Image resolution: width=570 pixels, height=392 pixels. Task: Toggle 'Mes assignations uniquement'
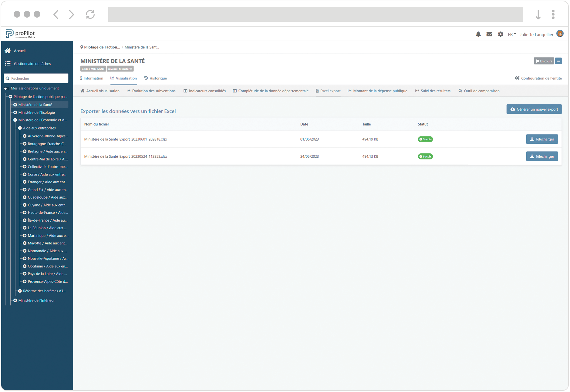point(6,88)
